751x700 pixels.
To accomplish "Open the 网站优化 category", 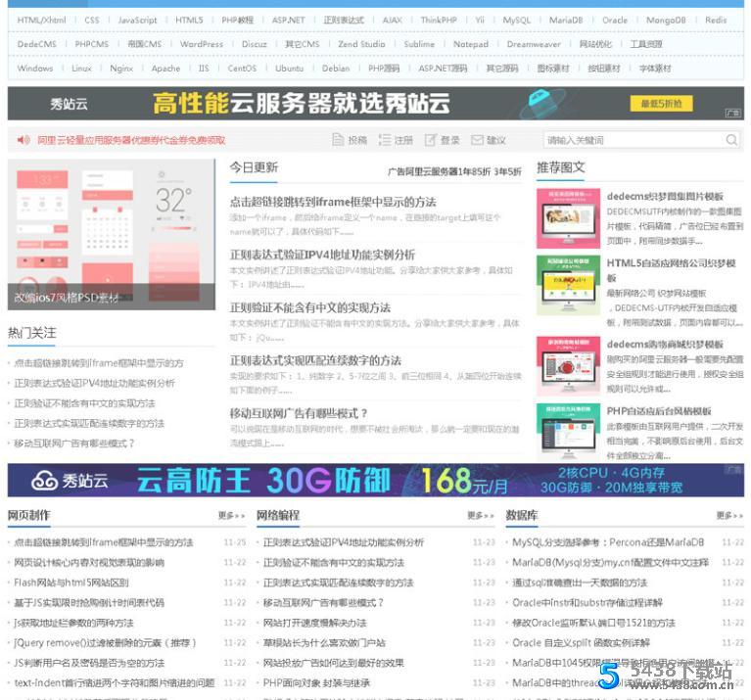I will coord(595,44).
